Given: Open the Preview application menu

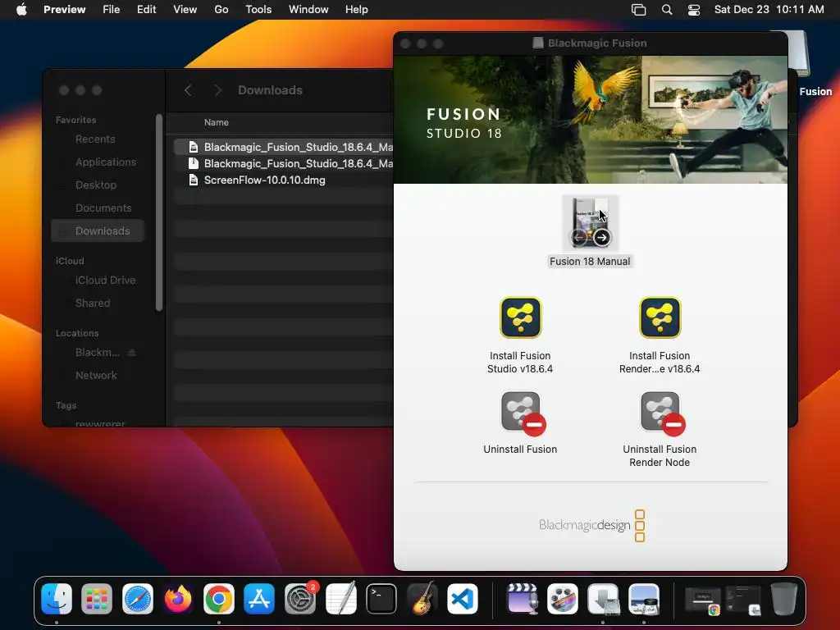Looking at the screenshot, I should [x=64, y=10].
